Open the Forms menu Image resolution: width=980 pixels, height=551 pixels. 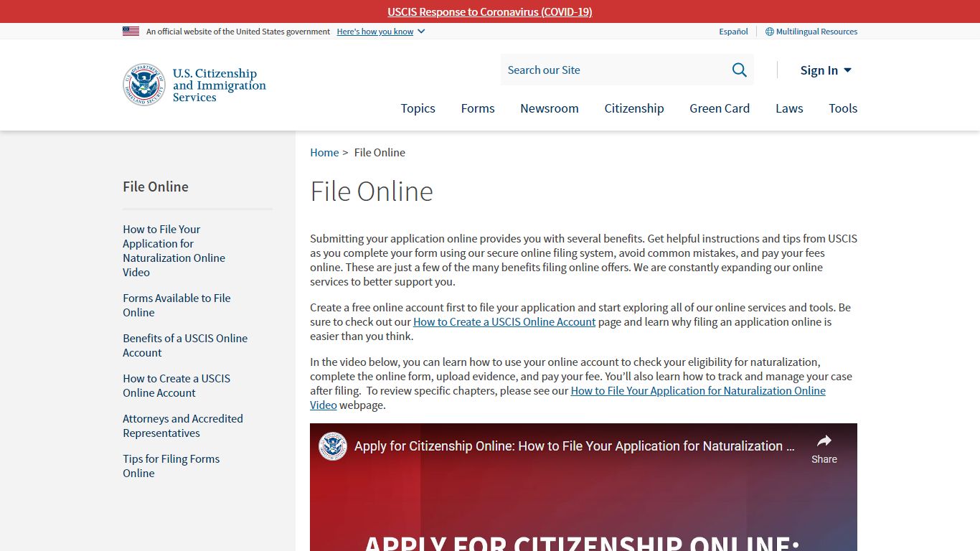click(478, 108)
